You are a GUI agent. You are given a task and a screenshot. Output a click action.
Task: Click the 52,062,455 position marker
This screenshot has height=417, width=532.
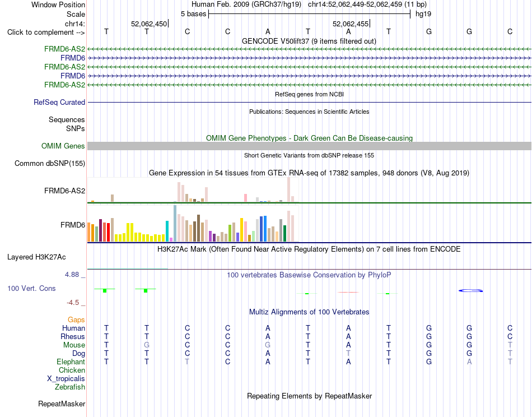(x=351, y=24)
